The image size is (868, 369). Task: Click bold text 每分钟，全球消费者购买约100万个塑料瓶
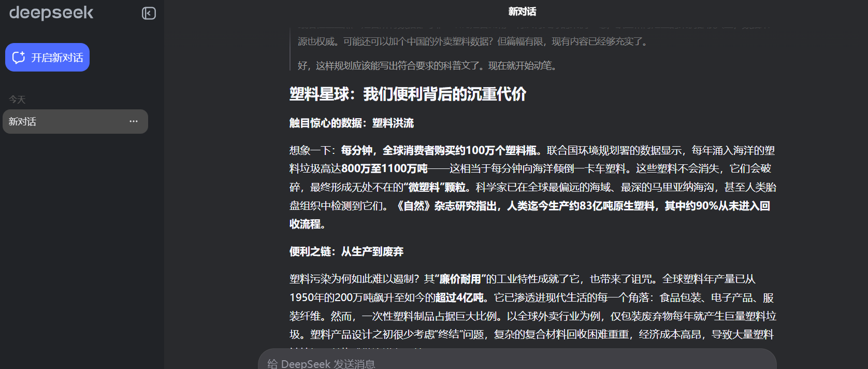(439, 150)
